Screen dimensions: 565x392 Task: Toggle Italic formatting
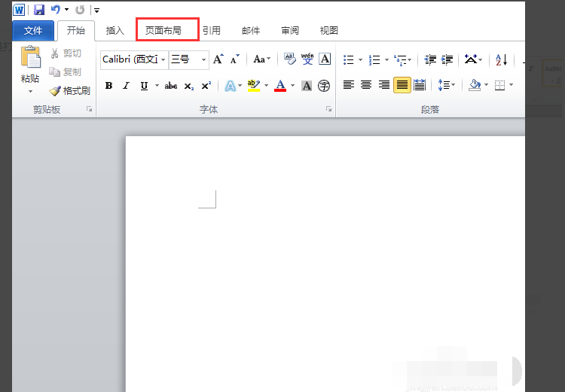click(126, 86)
